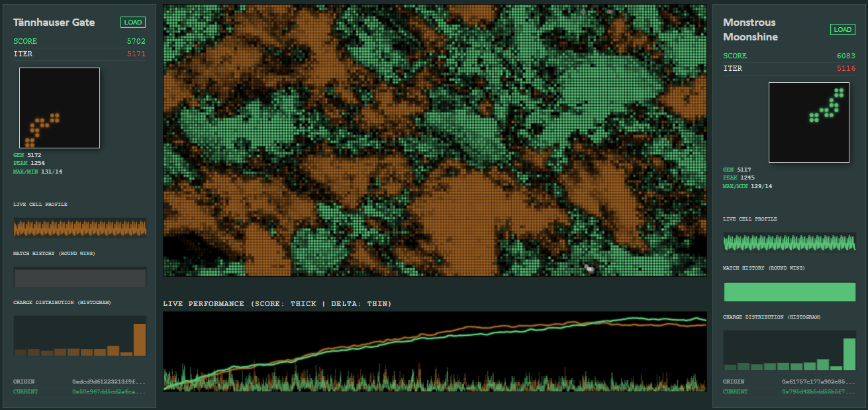Image resolution: width=868 pixels, height=410 pixels.
Task: Click PEAK 1245 readout
Action: [739, 178]
